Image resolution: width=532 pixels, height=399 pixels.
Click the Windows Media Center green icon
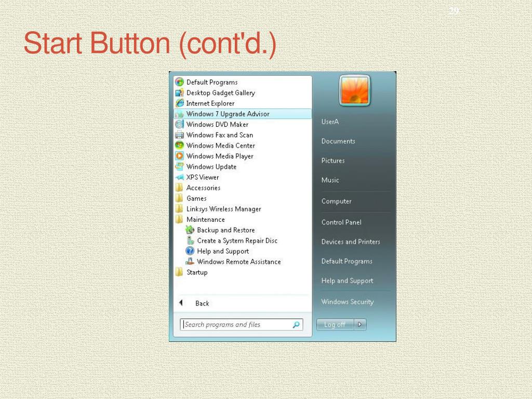tap(179, 145)
